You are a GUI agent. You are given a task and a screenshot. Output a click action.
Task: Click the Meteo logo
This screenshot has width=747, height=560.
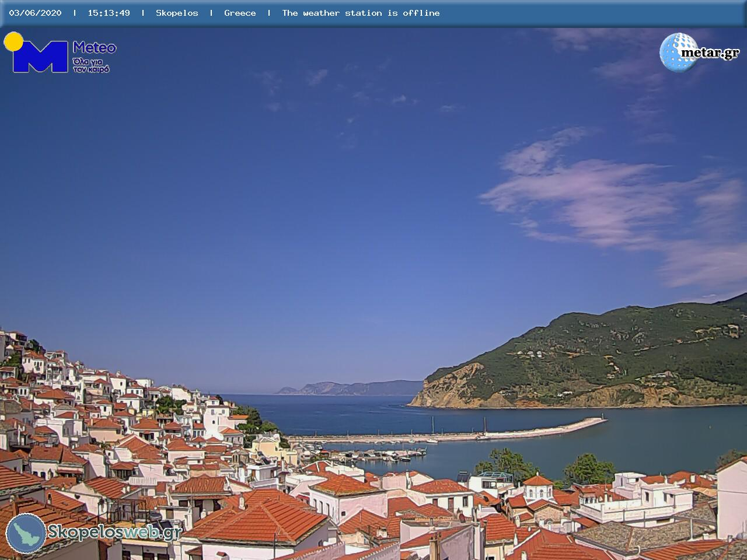tap(60, 52)
